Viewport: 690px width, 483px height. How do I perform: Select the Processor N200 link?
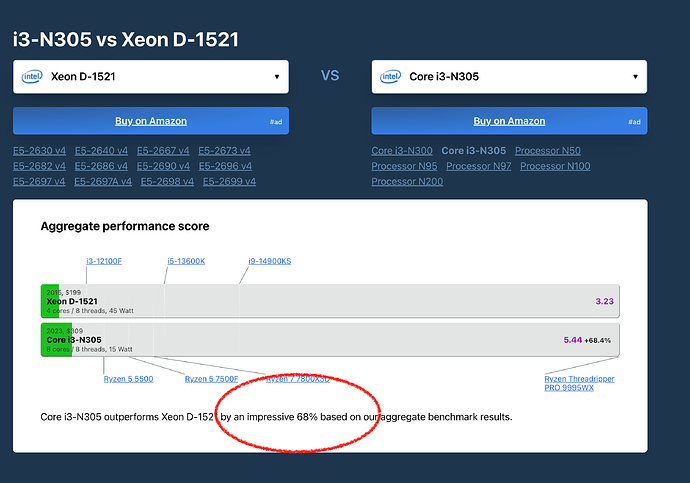(407, 182)
